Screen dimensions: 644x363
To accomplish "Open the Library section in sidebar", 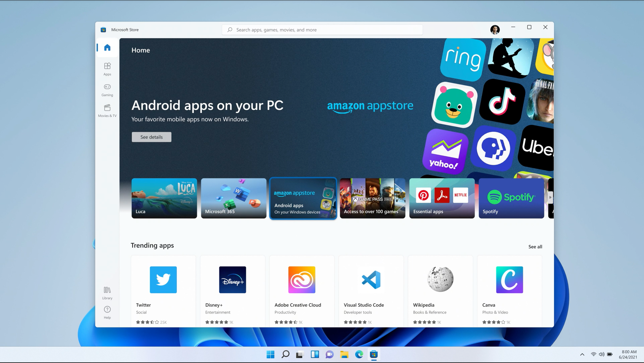I will click(x=107, y=293).
